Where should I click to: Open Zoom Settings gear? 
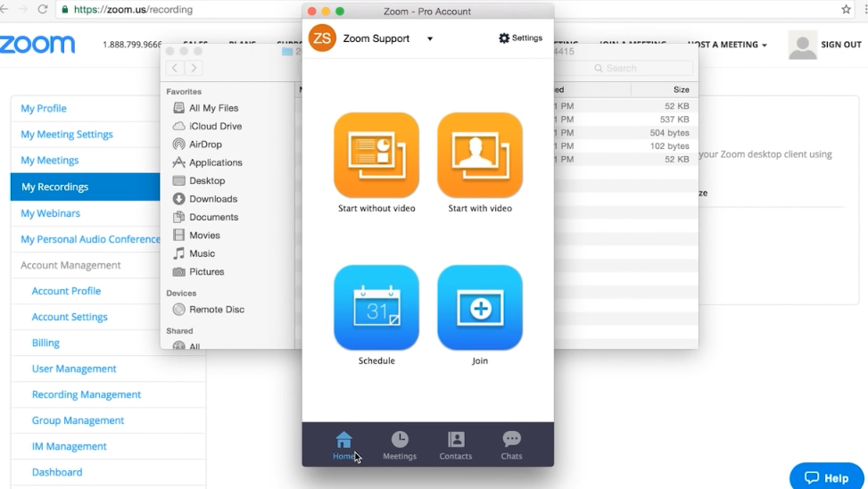tap(521, 38)
